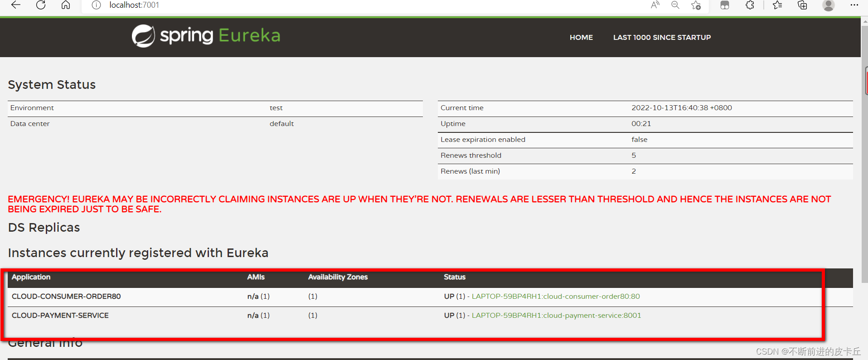Open the collections icon
This screenshot has width=868, height=360.
point(802,5)
